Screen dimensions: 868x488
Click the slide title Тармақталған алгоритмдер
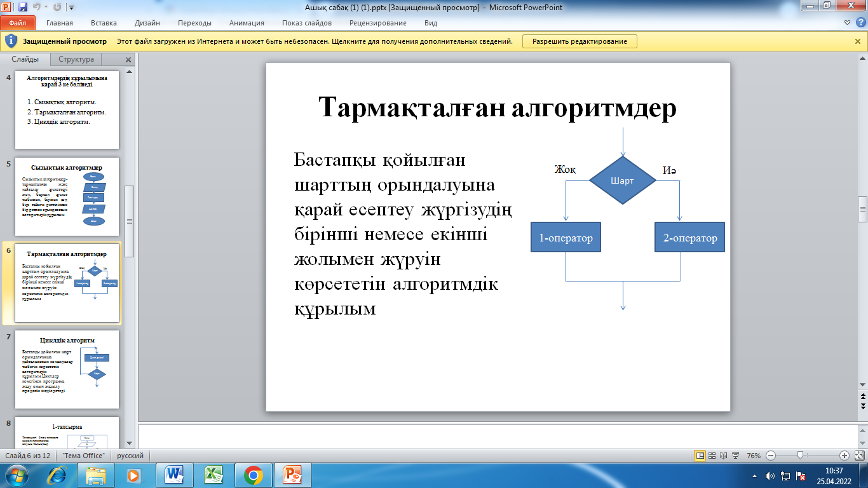tap(498, 107)
